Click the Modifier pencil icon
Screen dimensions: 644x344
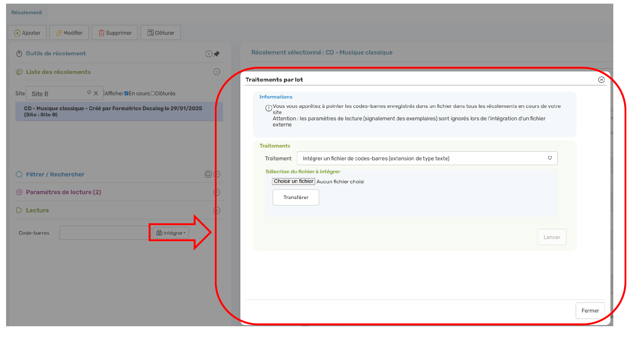59,33
